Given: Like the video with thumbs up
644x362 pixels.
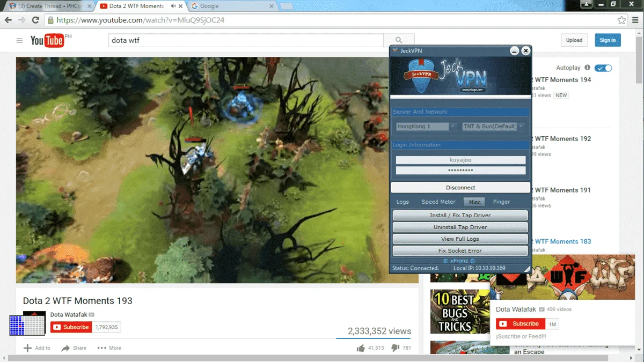Looking at the screenshot, I should [361, 348].
